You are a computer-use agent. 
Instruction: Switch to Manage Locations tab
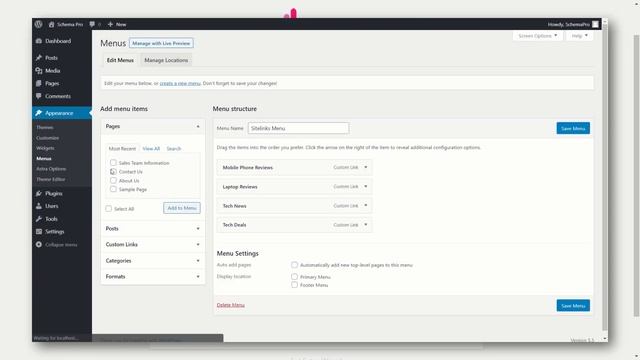(166, 60)
